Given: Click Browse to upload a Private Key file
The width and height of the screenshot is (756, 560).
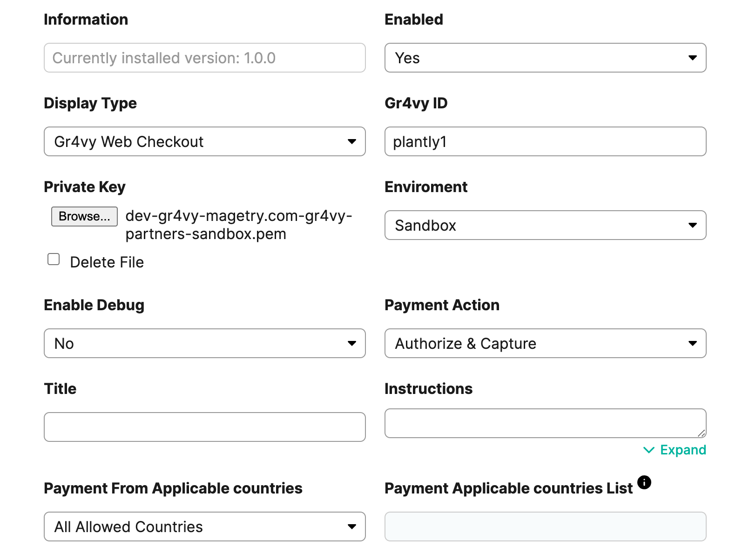Looking at the screenshot, I should (84, 216).
